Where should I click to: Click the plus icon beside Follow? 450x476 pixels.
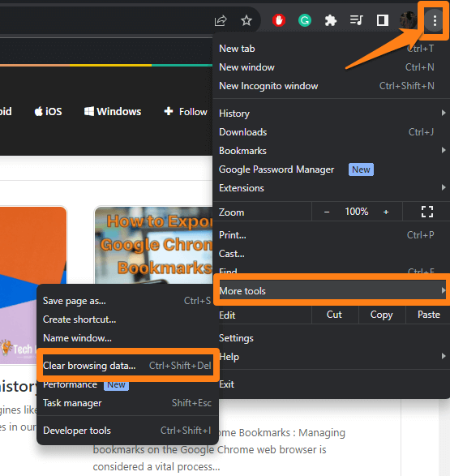click(x=169, y=111)
